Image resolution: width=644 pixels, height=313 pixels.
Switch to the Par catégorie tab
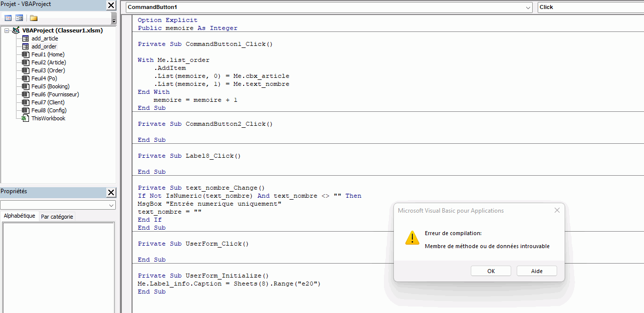(57, 216)
